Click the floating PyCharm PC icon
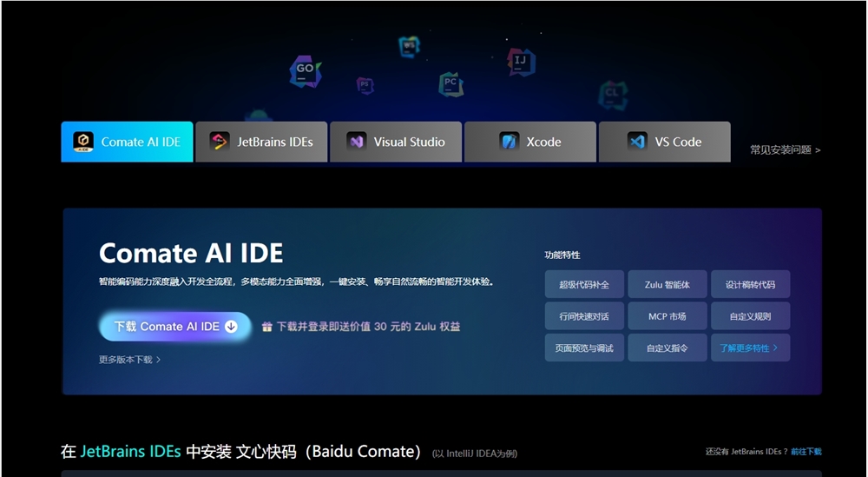This screenshot has height=477, width=868. [450, 84]
